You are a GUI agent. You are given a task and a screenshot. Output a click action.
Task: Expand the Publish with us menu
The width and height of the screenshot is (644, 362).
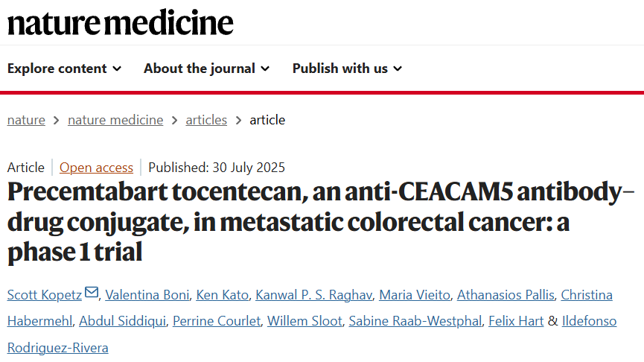tap(347, 69)
